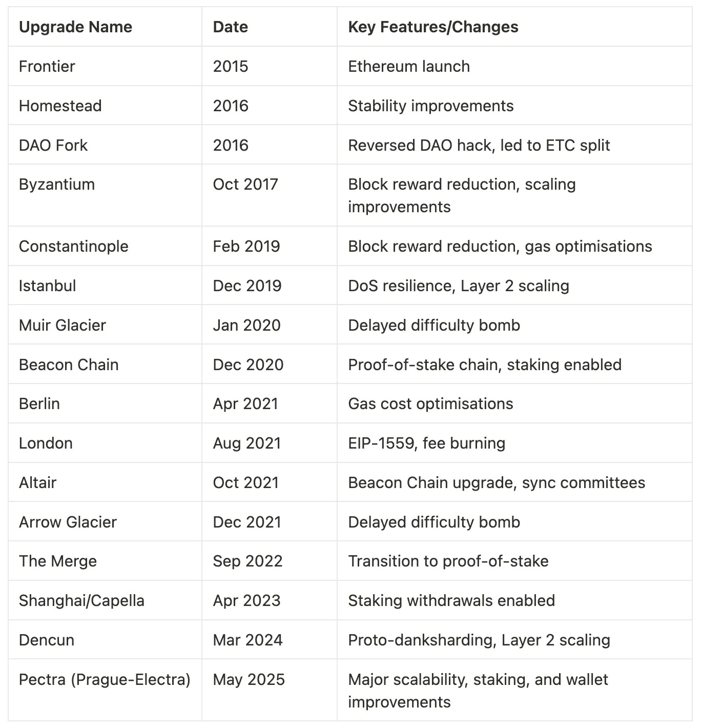The image size is (702, 728).
Task: Click the Feb 2019 date cell
Action: click(246, 247)
